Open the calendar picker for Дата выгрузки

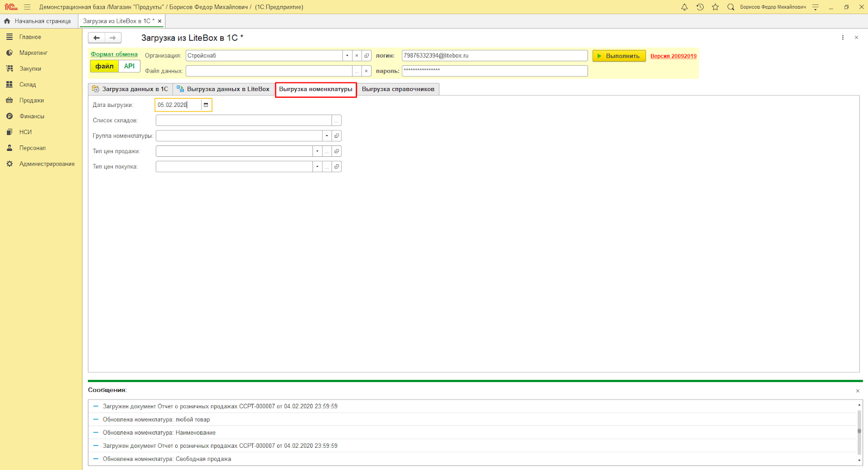click(x=206, y=105)
